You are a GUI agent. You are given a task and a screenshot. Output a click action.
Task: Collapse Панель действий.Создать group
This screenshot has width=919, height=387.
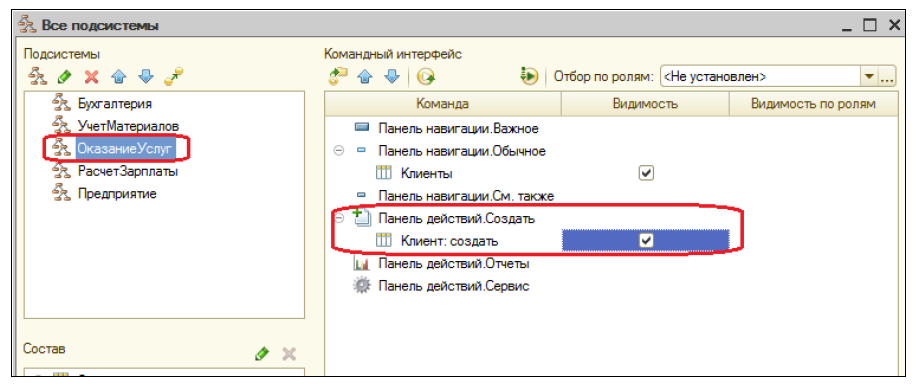339,218
